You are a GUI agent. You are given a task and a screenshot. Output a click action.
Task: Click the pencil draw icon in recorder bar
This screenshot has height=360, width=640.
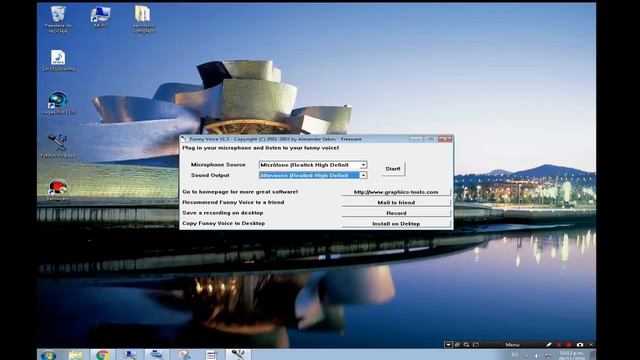click(x=549, y=344)
